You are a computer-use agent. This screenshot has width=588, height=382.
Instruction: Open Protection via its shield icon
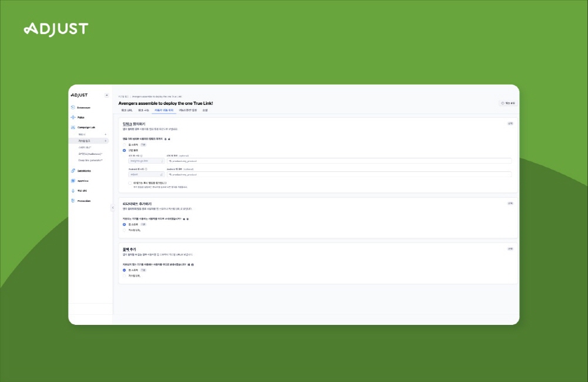[x=73, y=201]
